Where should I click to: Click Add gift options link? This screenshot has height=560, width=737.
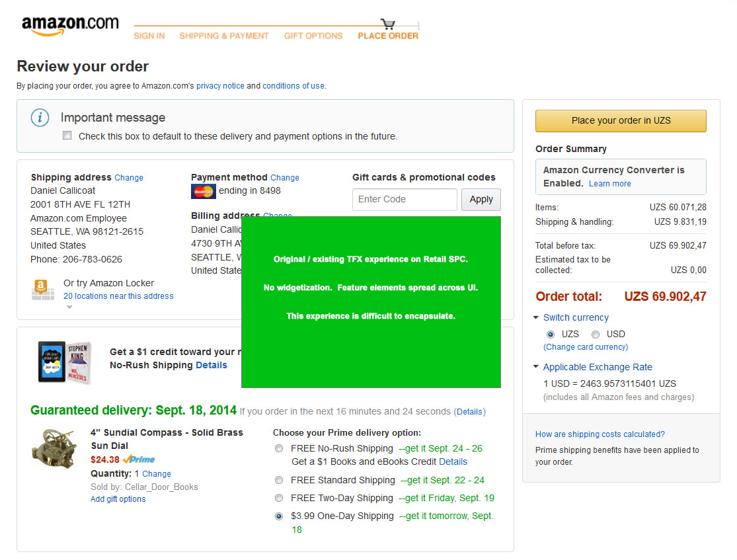(x=118, y=499)
